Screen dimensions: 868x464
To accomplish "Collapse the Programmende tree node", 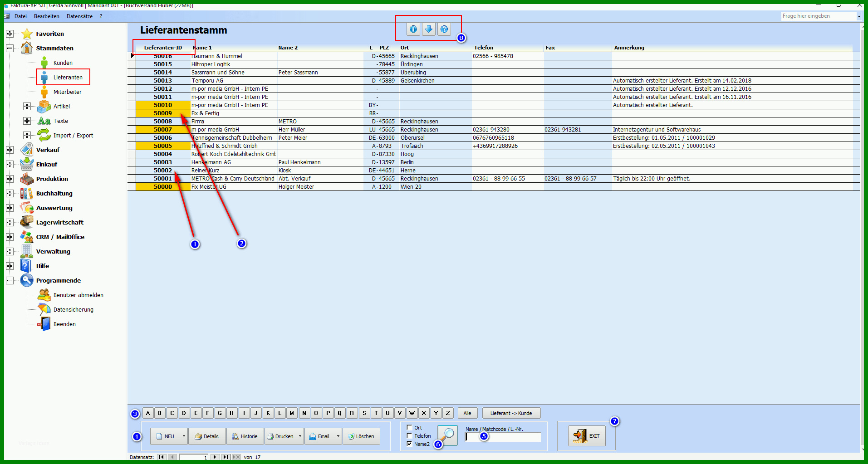I will (10, 280).
